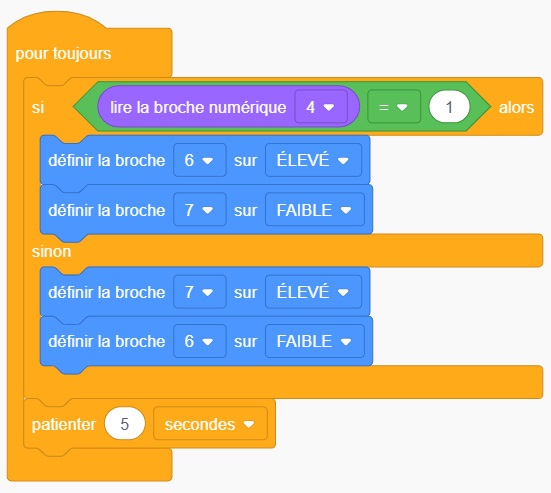
Task: Select the pour toujours loop block
Action: point(63,53)
